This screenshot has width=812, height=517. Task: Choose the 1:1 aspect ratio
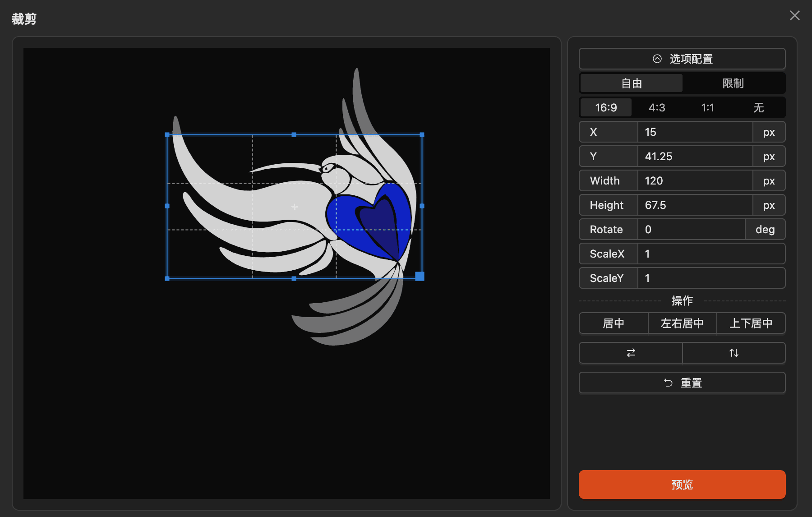coord(708,107)
